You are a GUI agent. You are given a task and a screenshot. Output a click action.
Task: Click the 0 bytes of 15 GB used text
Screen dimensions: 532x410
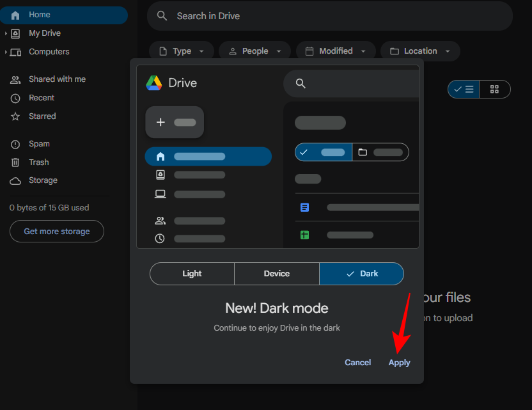[x=49, y=208]
